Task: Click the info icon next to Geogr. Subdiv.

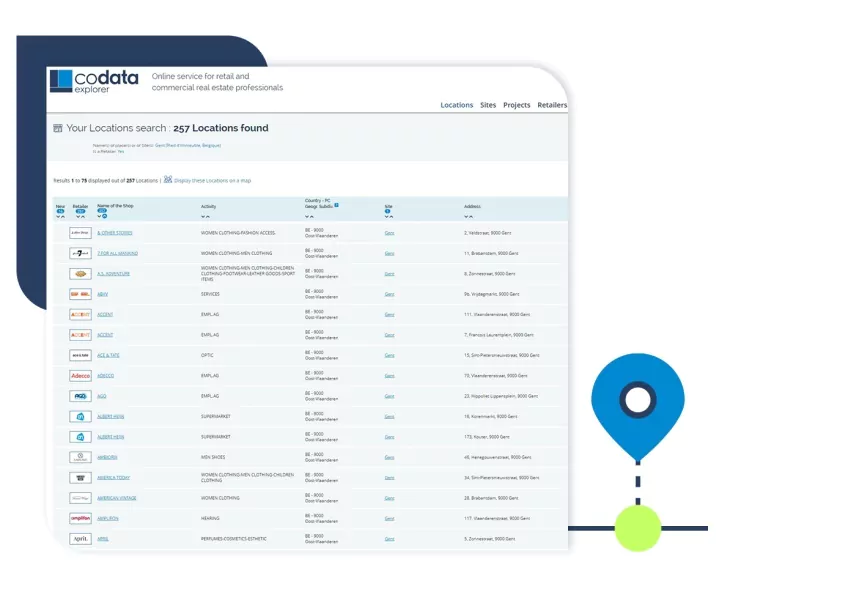Action: (x=336, y=205)
